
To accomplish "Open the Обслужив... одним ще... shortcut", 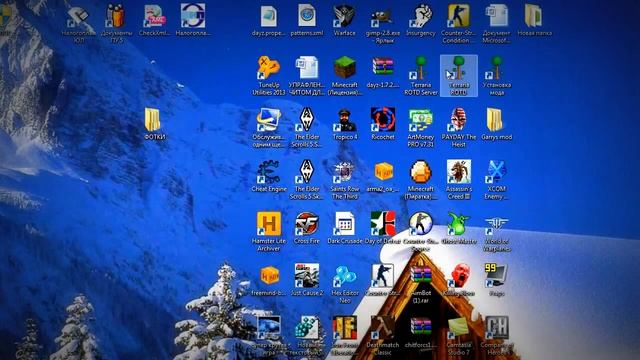I will (269, 128).
